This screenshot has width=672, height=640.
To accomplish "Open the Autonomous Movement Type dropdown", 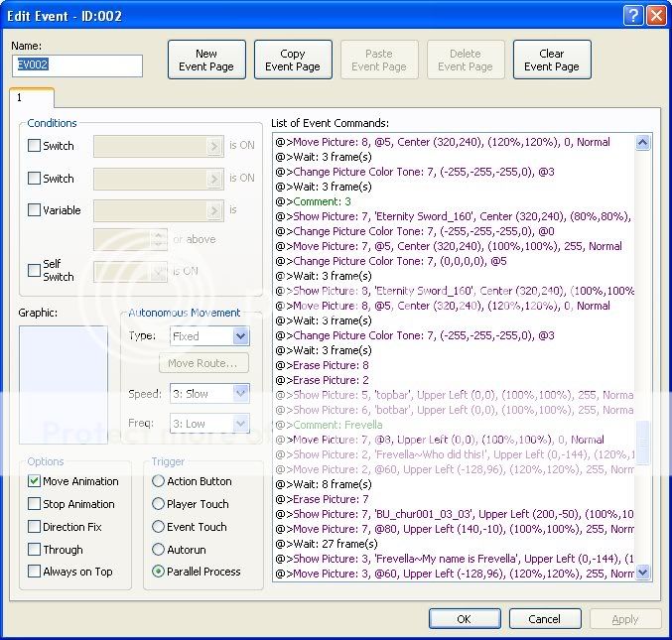I will 239,336.
